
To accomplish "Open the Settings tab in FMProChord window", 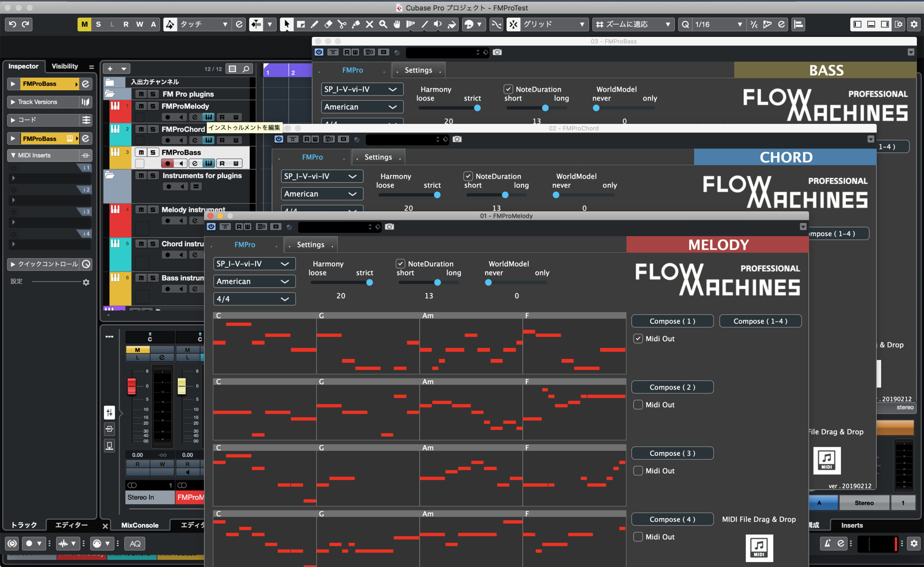I will click(378, 157).
